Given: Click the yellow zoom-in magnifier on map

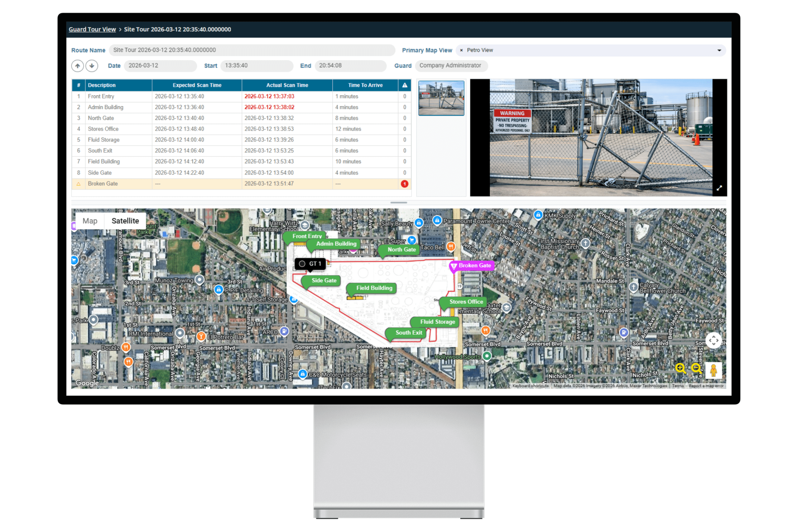Looking at the screenshot, I should 680,368.
